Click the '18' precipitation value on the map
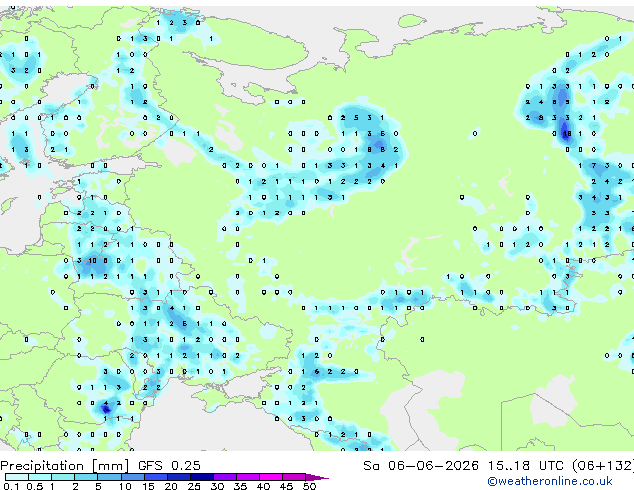 567,133
